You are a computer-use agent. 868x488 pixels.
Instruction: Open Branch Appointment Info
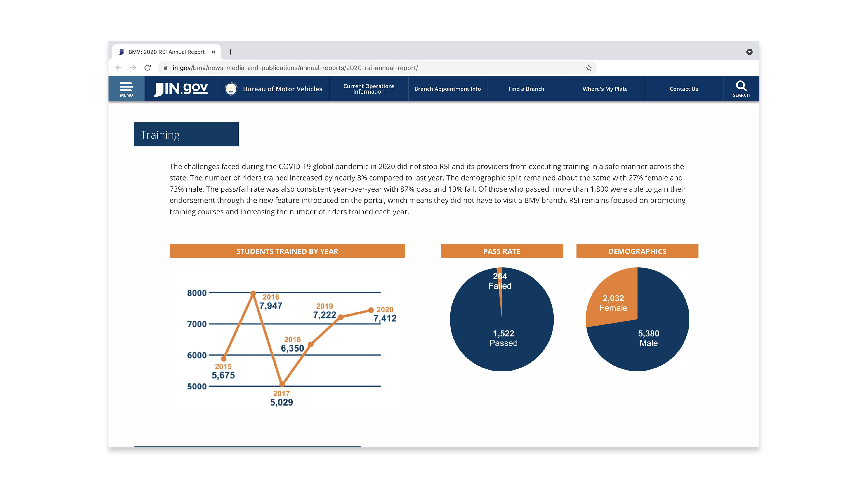click(448, 89)
